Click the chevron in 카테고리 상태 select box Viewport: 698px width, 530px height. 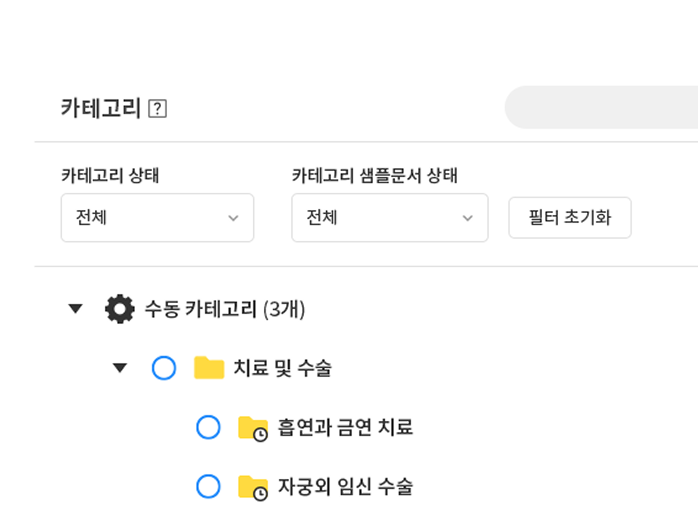[x=233, y=218]
